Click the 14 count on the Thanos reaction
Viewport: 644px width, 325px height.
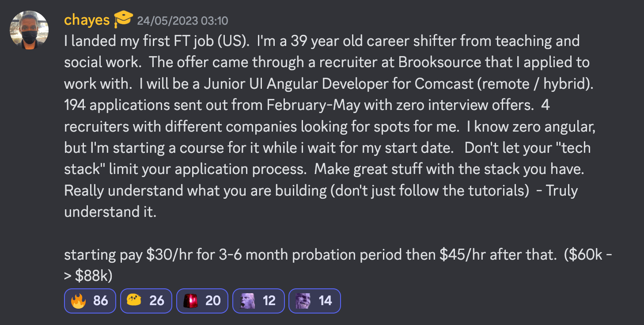click(x=325, y=301)
